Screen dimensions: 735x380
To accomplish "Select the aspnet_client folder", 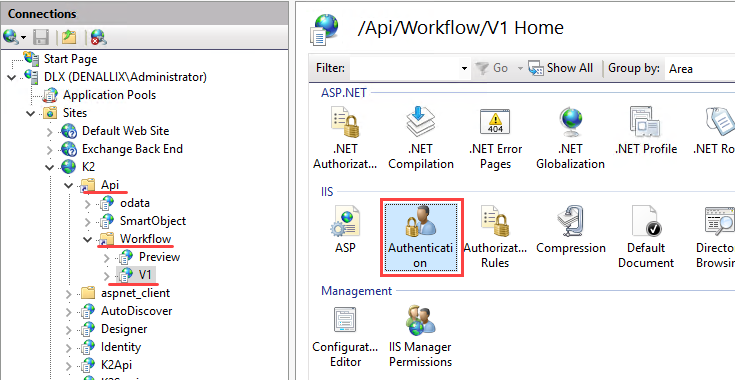I will [x=135, y=293].
